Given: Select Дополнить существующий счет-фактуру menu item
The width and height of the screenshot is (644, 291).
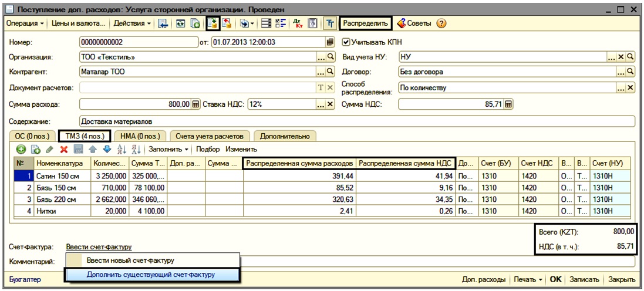Looking at the screenshot, I should [150, 274].
